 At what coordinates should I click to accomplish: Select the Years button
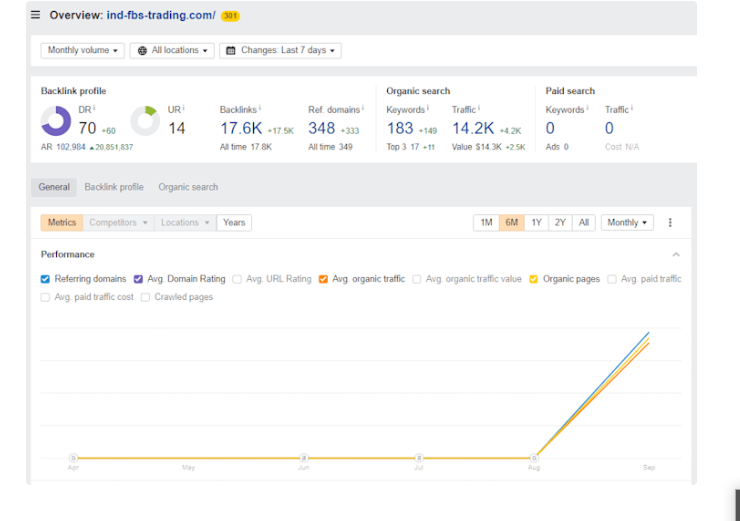tap(234, 223)
